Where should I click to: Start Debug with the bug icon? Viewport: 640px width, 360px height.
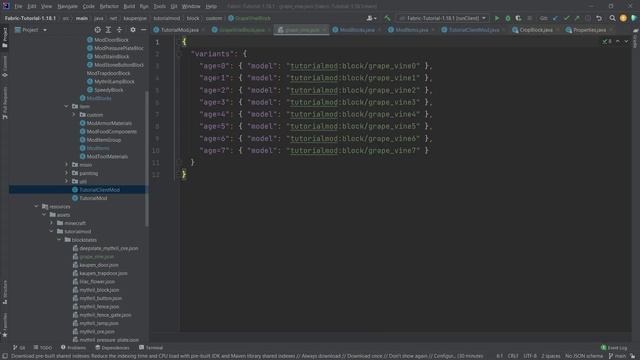click(x=508, y=18)
